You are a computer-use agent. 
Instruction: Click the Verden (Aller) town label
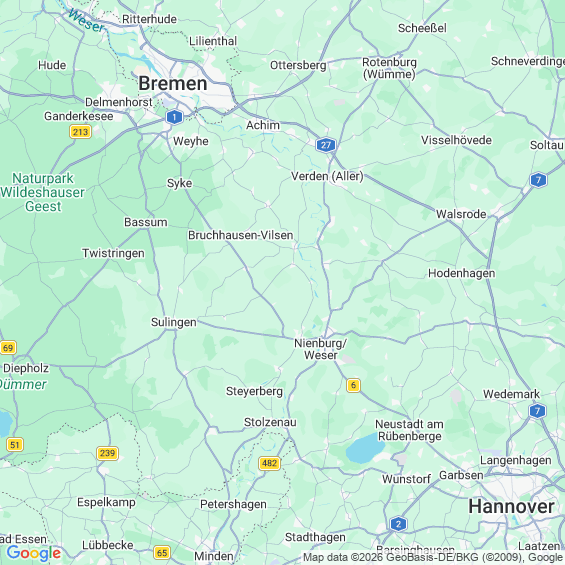tap(327, 176)
